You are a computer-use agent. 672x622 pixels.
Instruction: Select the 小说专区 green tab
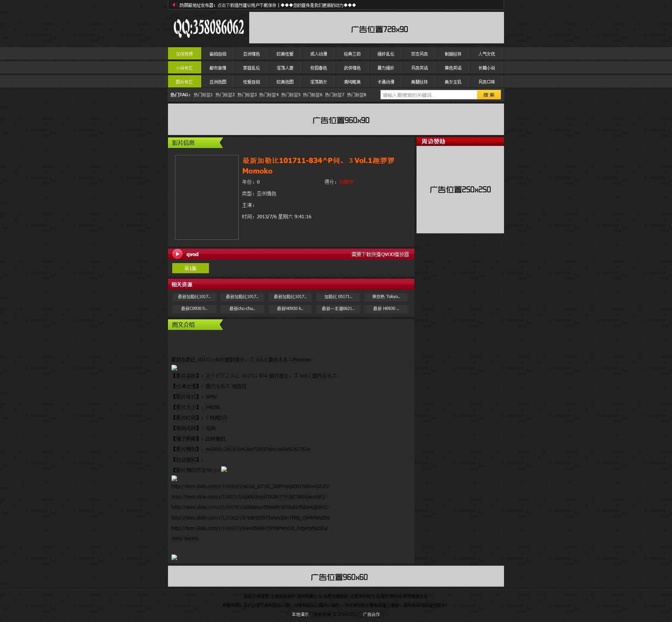(184, 68)
